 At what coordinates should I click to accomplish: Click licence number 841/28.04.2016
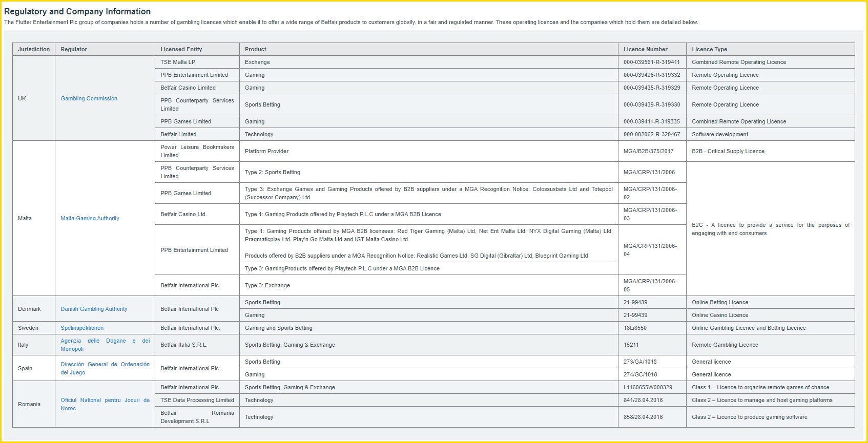point(643,400)
